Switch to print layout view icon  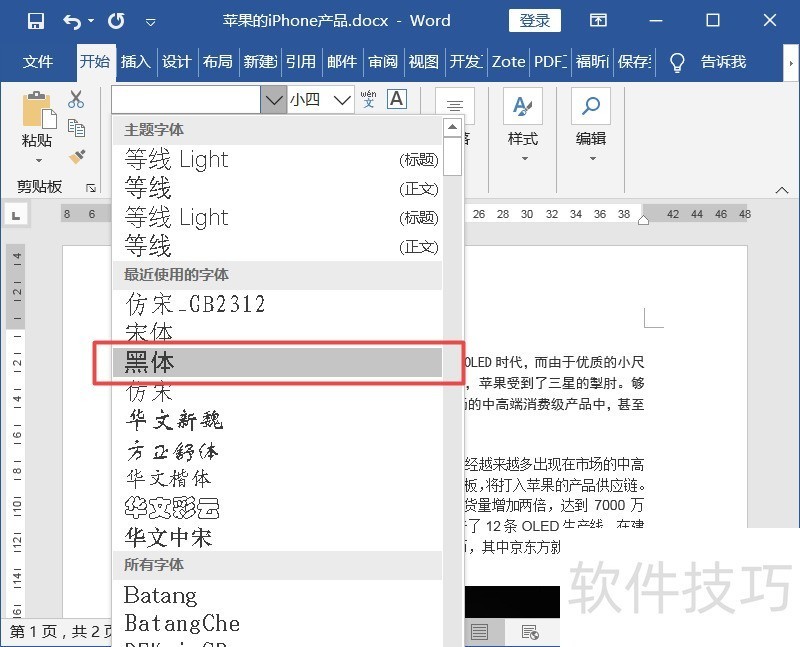tap(479, 632)
